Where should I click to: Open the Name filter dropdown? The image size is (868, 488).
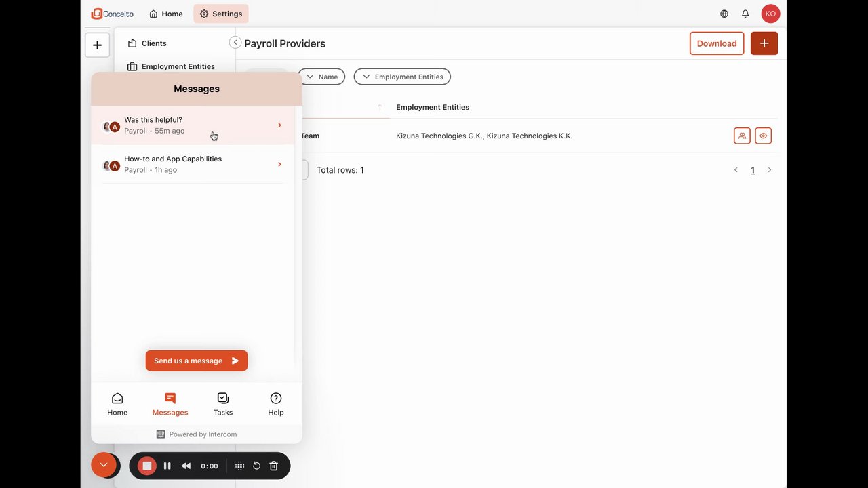(322, 77)
